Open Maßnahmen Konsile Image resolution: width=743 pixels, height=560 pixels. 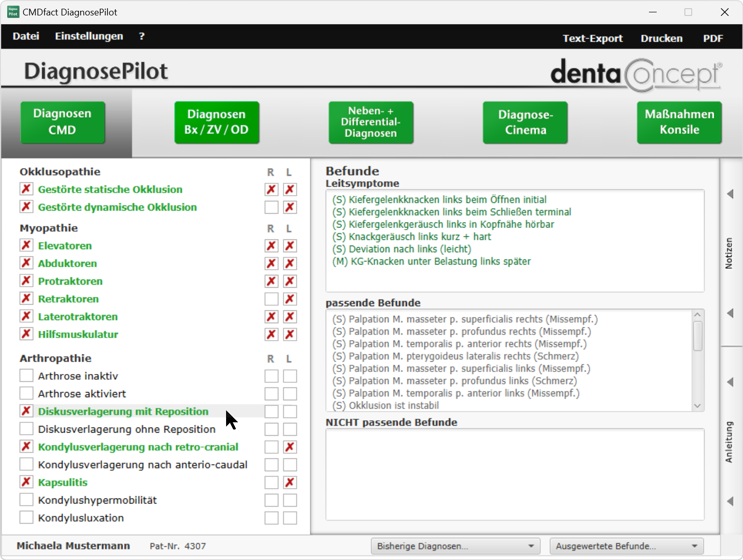click(x=679, y=122)
